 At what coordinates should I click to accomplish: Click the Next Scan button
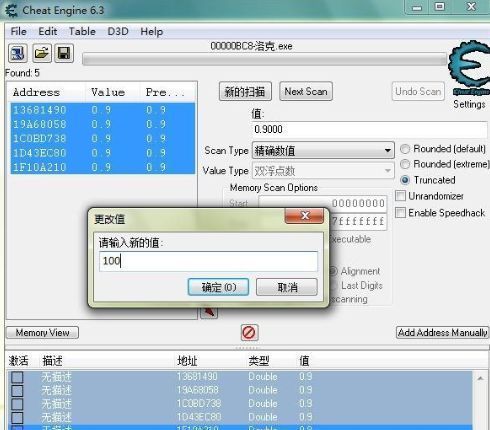point(306,91)
